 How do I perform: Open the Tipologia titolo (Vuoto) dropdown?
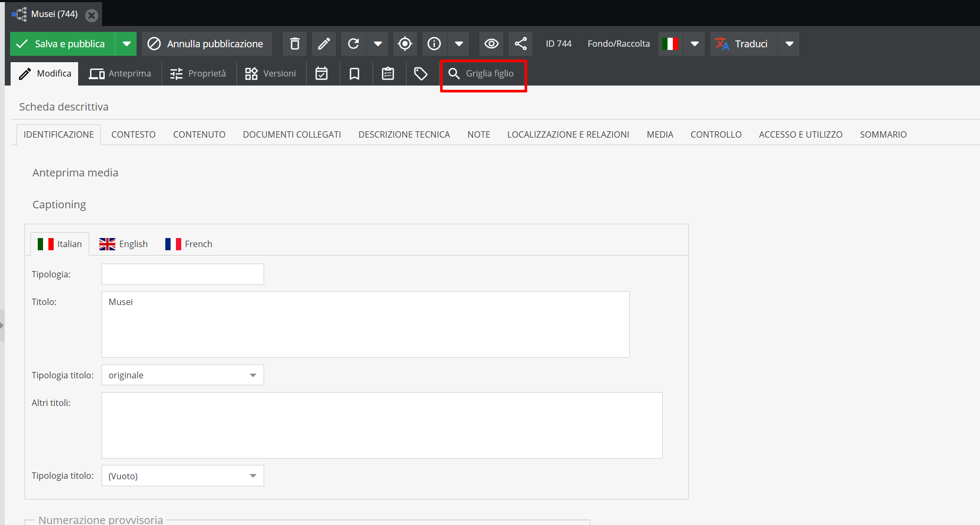click(x=183, y=476)
